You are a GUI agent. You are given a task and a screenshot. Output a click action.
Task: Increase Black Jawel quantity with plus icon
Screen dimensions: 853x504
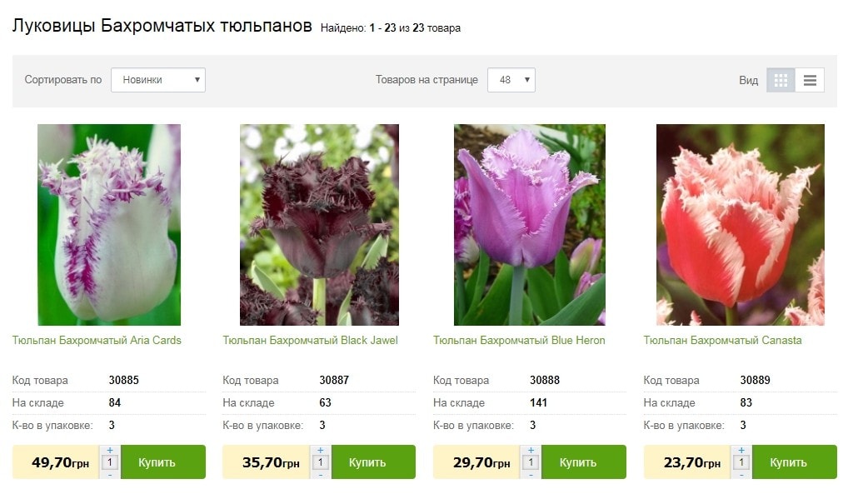pyautogui.click(x=321, y=450)
